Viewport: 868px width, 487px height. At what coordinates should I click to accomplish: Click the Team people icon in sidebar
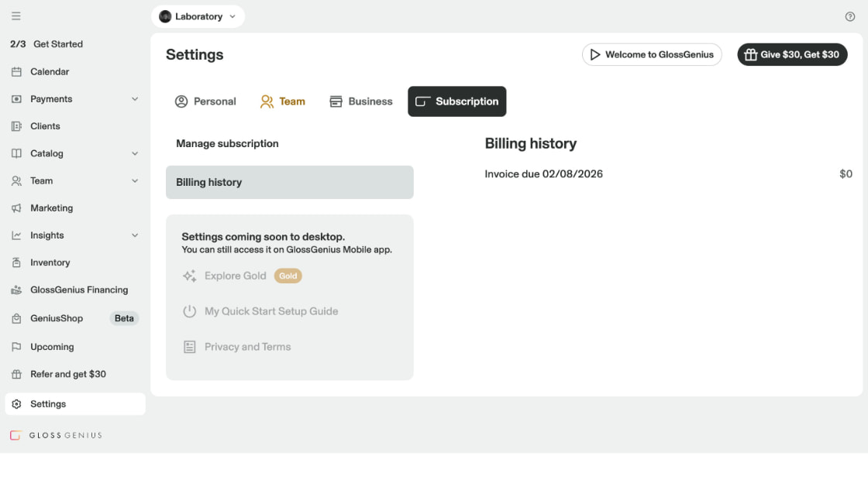coord(16,180)
